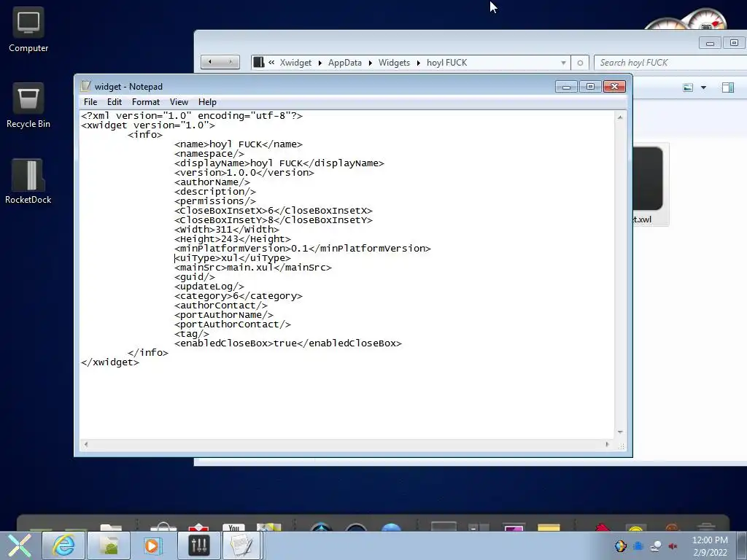Click the enabledCloseBox true line
The width and height of the screenshot is (747, 560).
click(287, 343)
